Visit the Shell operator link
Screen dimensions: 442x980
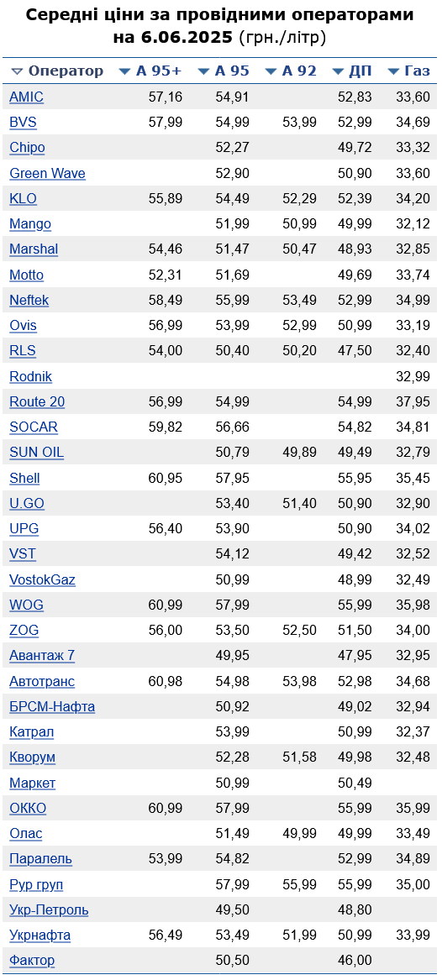(24, 478)
